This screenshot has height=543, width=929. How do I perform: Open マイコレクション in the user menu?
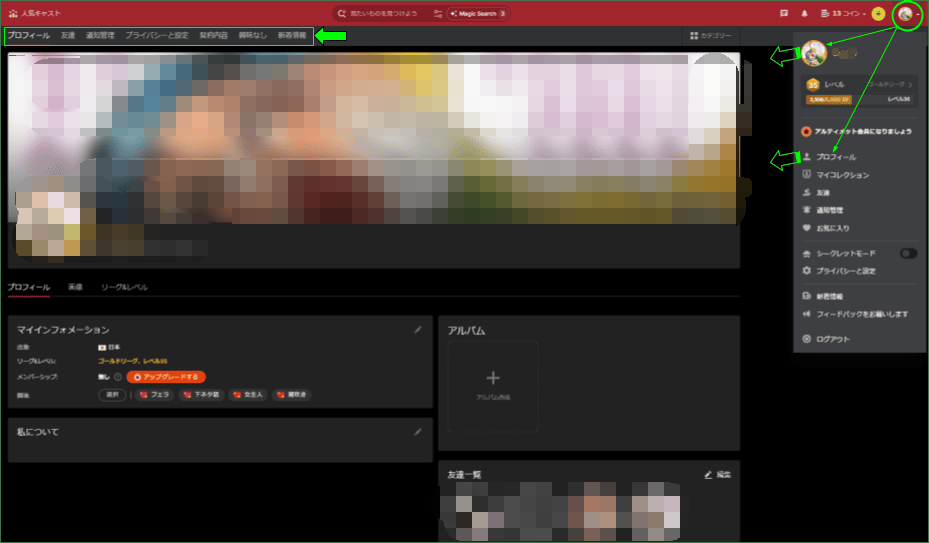842,175
